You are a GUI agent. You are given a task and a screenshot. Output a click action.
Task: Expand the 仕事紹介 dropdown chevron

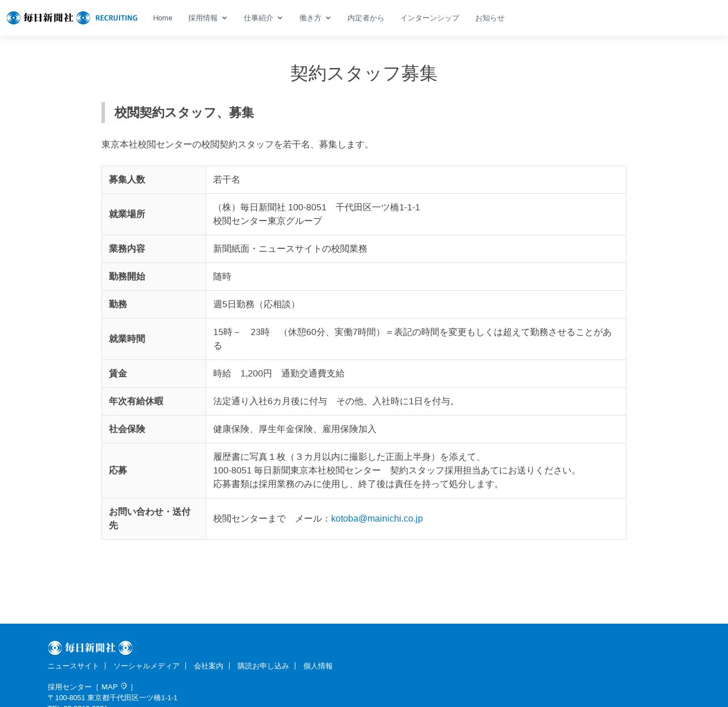click(280, 18)
